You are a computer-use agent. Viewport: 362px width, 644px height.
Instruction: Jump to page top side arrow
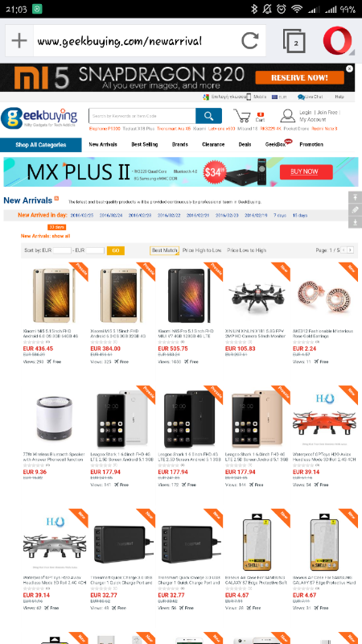coord(355,197)
